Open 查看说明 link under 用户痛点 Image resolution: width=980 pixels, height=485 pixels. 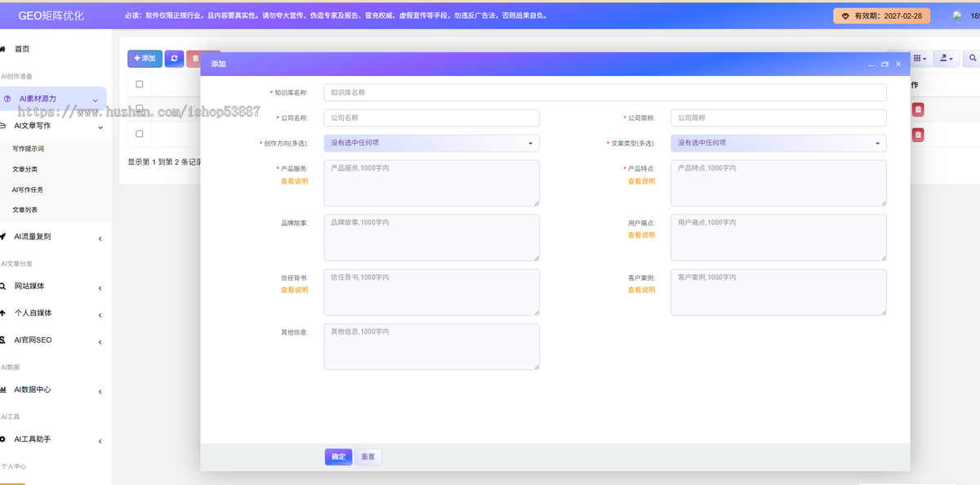(641, 235)
